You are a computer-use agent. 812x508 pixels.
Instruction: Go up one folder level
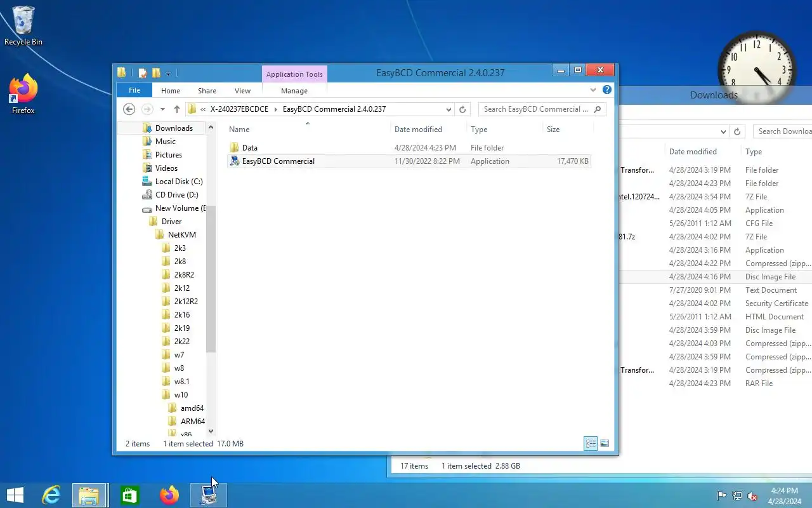click(177, 109)
